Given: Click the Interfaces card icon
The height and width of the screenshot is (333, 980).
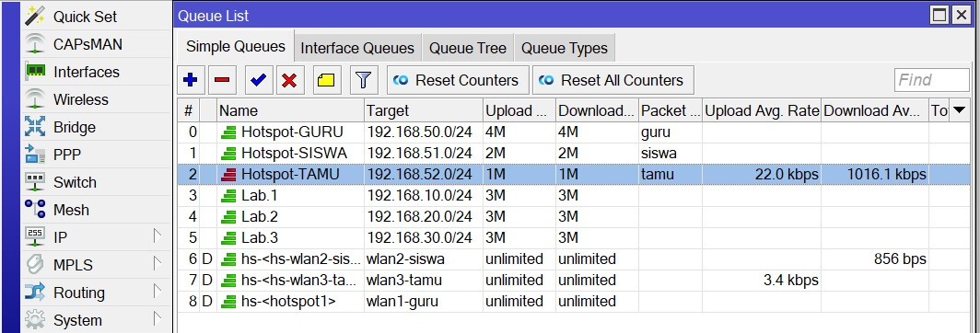Looking at the screenshot, I should pos(35,71).
